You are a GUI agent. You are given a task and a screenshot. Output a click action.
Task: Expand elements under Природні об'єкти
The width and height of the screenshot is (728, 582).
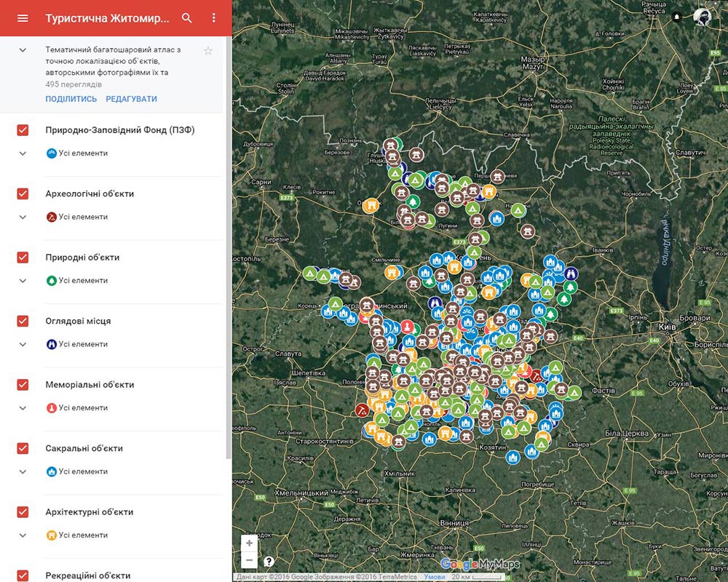pyautogui.click(x=23, y=281)
